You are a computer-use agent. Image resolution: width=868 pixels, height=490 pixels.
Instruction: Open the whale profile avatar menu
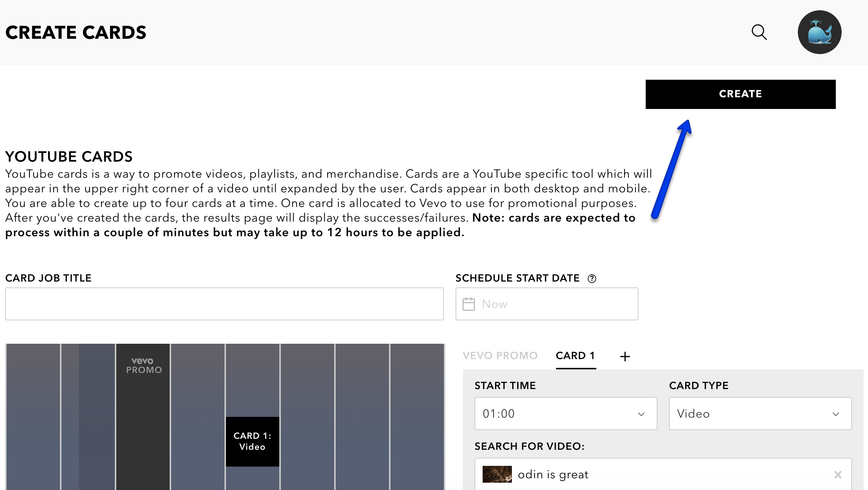tap(819, 32)
